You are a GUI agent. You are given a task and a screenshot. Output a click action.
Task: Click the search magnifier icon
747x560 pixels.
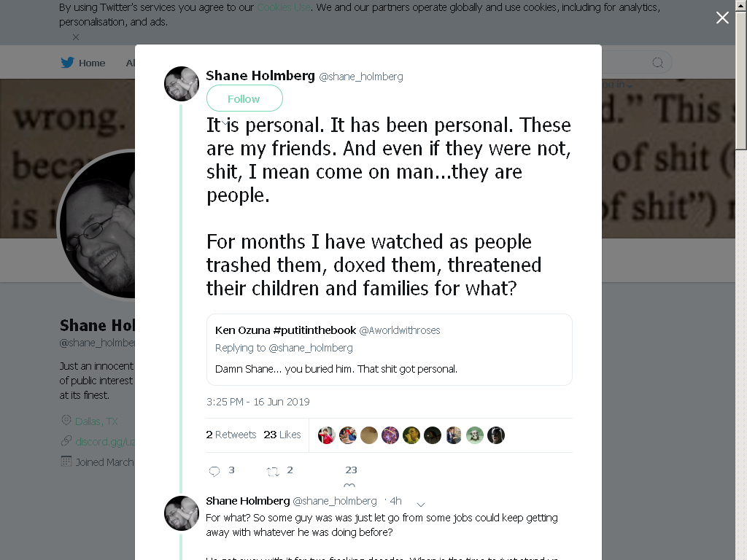click(657, 63)
